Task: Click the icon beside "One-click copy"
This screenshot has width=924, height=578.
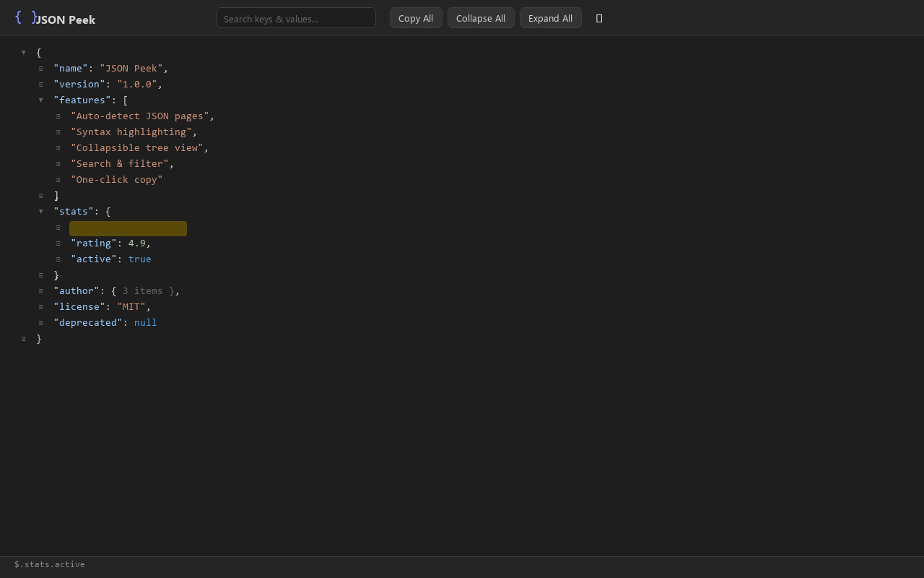Action: click(x=58, y=180)
